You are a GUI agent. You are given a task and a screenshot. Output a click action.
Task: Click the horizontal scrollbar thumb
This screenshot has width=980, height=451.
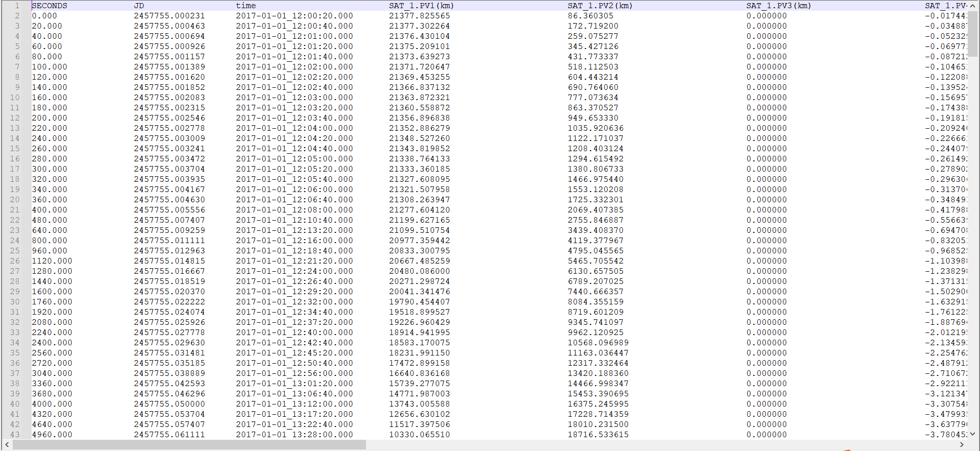pos(189,445)
